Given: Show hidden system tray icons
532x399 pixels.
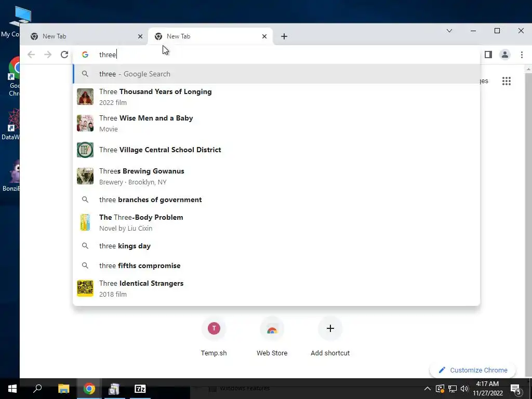Looking at the screenshot, I should 428,389.
